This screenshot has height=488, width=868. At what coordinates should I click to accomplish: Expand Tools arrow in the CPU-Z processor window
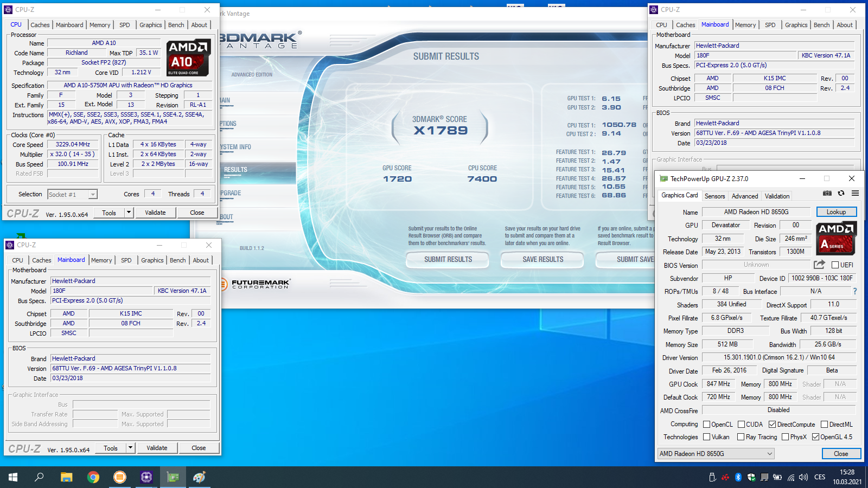[129, 213]
